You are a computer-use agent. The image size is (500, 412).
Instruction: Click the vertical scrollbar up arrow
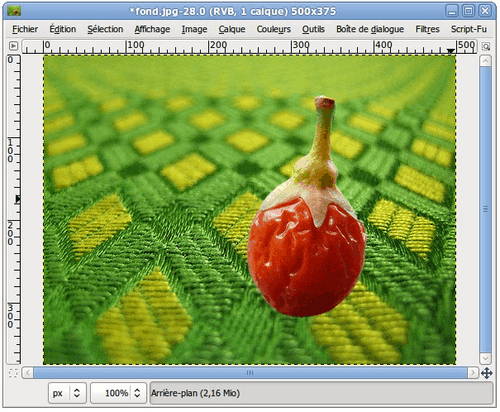tap(485, 61)
